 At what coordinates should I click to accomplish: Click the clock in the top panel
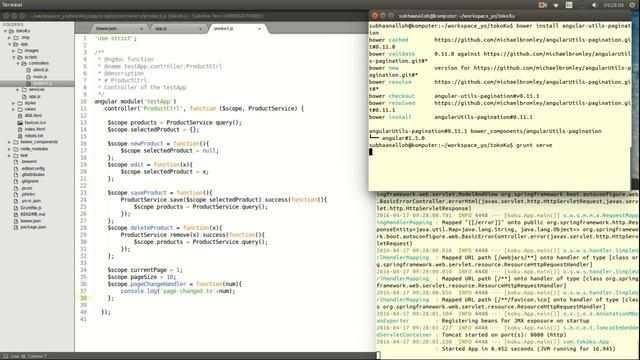pyautogui.click(x=614, y=5)
